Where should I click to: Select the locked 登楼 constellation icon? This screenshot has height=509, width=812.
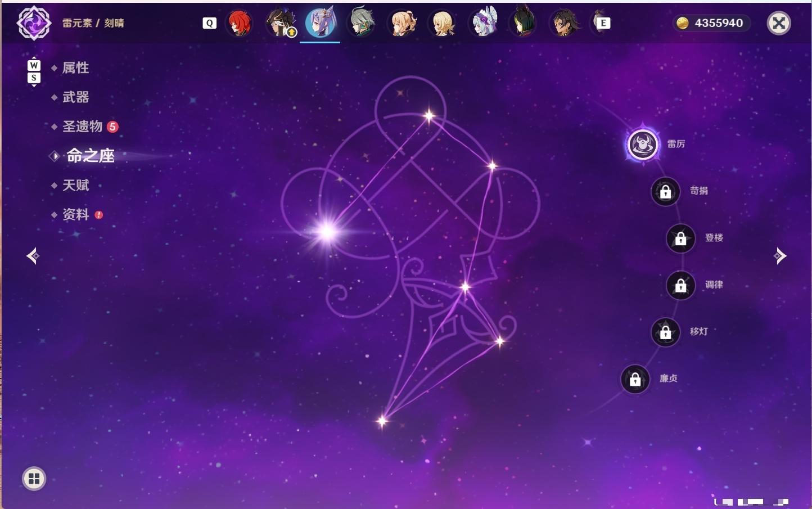[x=680, y=238]
